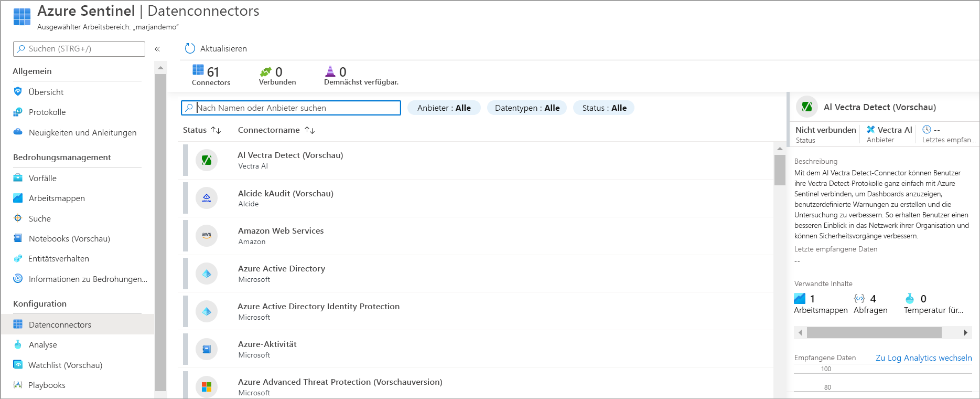Click the Aktualisieren button
Screen dimensions: 980x399
(216, 48)
